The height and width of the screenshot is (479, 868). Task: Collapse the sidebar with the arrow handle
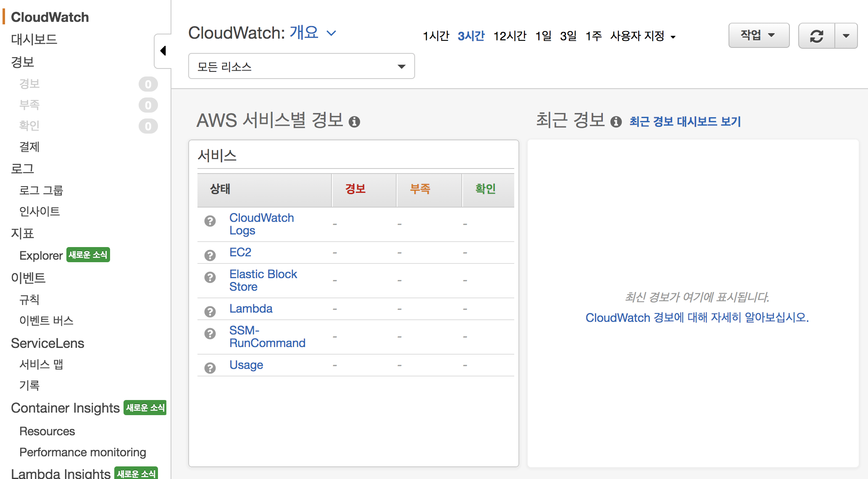(163, 51)
